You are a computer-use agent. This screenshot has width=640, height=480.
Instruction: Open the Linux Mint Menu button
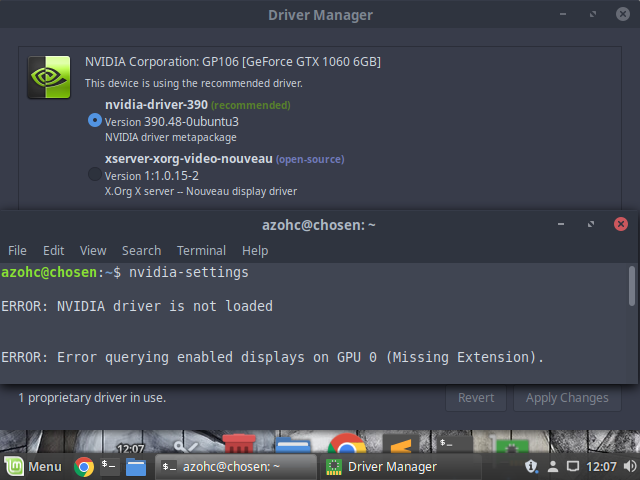pyautogui.click(x=33, y=467)
